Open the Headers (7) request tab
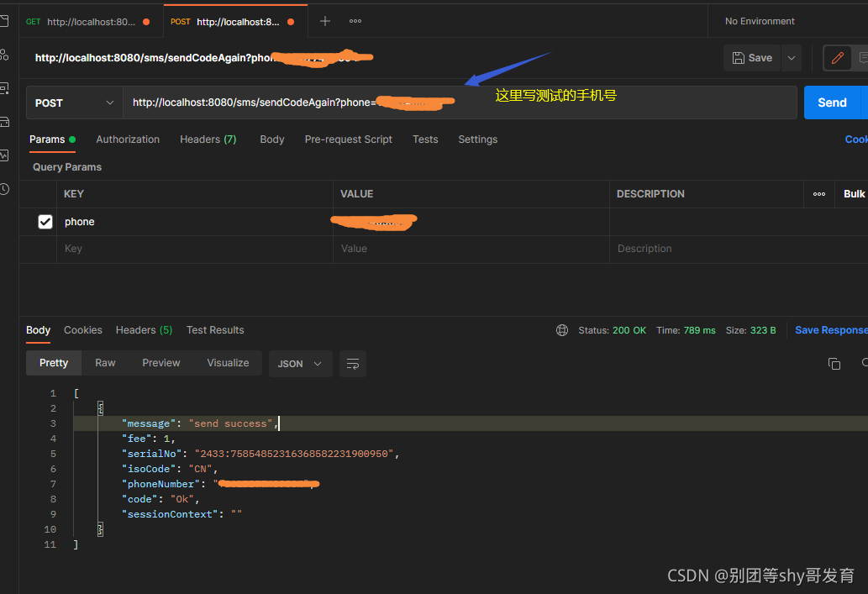Screen dimensions: 868x594 [x=208, y=139]
